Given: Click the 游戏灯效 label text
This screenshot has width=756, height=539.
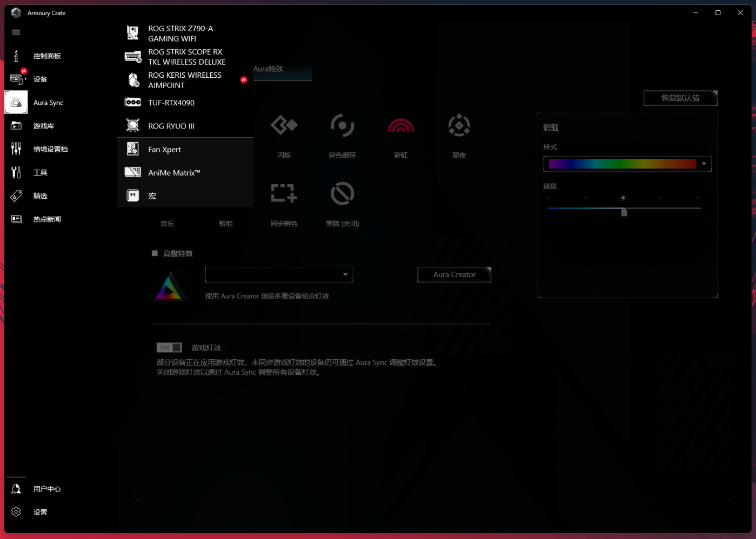Looking at the screenshot, I should (206, 348).
